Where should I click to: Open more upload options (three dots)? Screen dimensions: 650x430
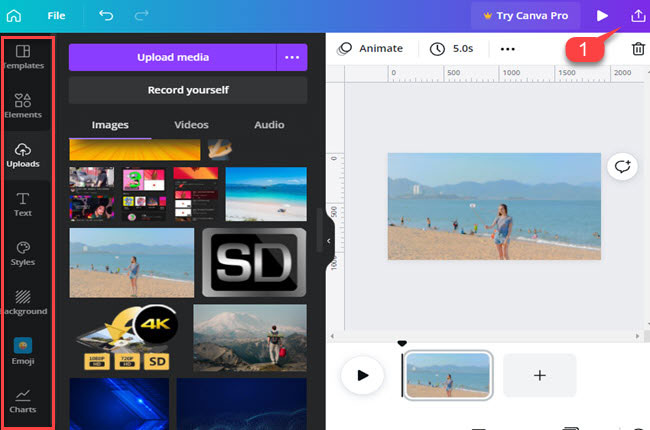click(x=292, y=57)
